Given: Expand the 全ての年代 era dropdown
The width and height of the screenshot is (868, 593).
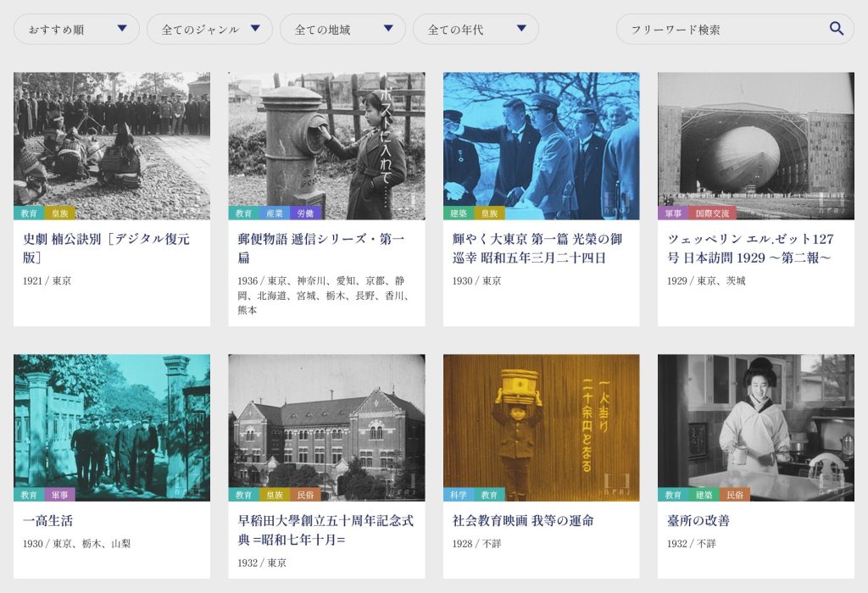Looking at the screenshot, I should 476,29.
